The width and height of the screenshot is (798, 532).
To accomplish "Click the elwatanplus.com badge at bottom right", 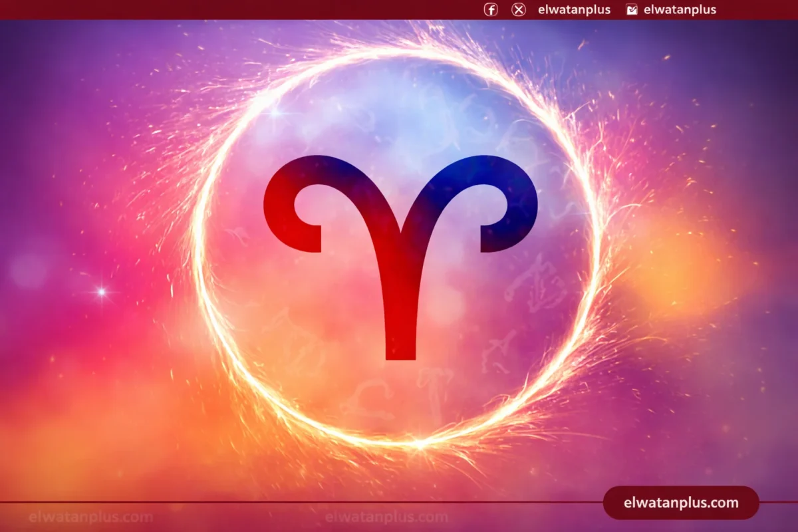I will click(x=681, y=503).
